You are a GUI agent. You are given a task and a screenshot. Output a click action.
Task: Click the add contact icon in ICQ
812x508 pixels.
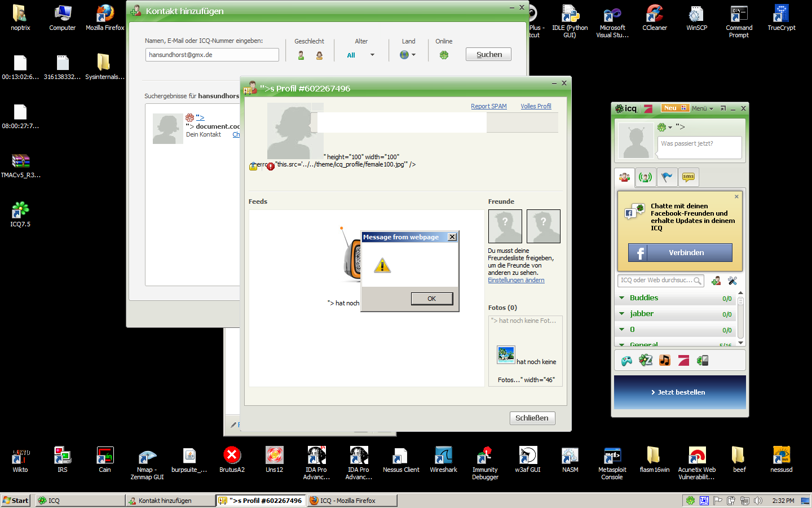(x=716, y=281)
